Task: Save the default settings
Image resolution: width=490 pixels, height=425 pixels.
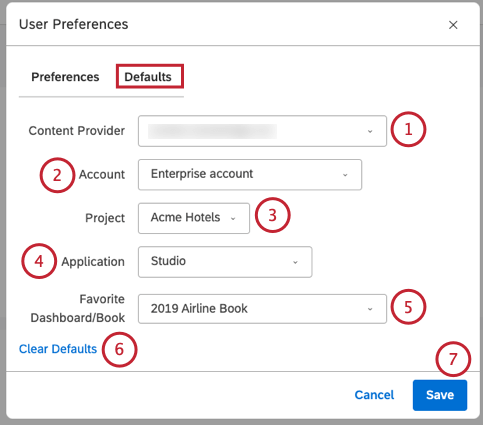Action: 440,395
